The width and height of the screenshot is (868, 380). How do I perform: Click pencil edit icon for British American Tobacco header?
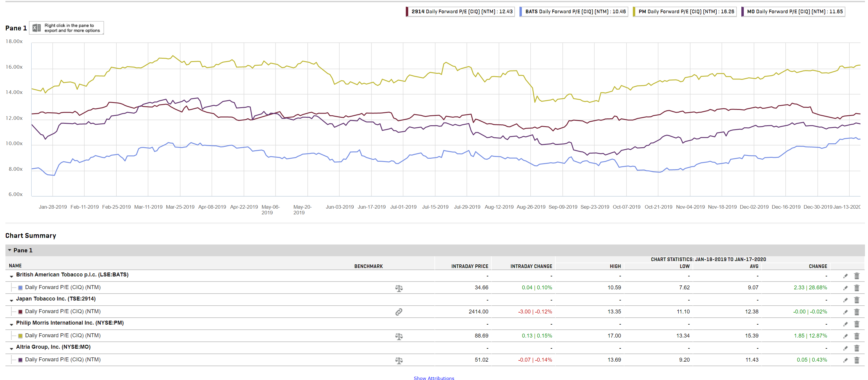click(x=845, y=276)
